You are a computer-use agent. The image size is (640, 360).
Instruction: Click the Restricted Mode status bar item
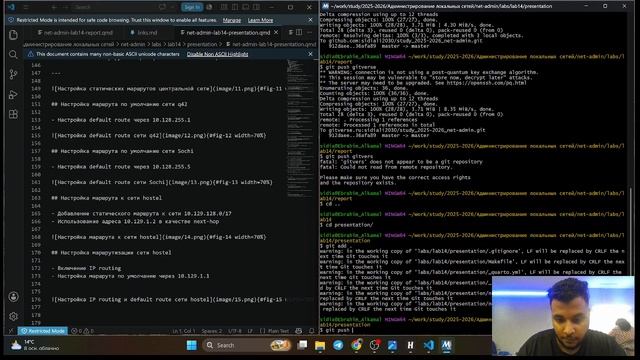pyautogui.click(x=43, y=331)
